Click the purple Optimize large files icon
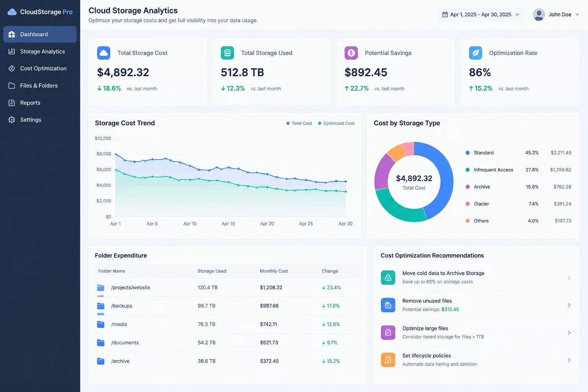 (388, 333)
